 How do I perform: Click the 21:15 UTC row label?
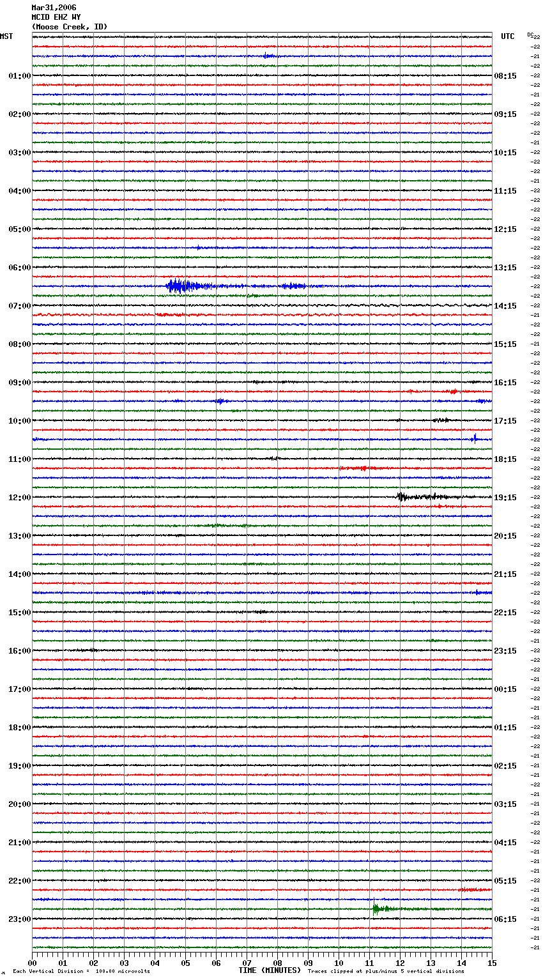pyautogui.click(x=505, y=574)
